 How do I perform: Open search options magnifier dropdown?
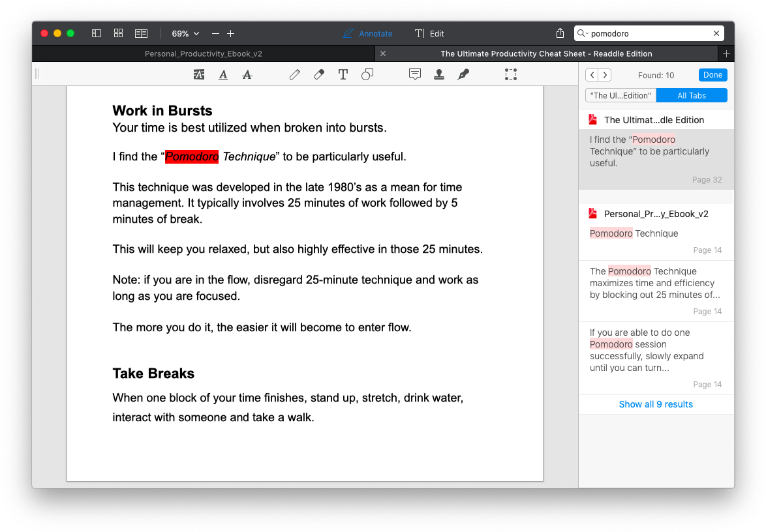pos(583,33)
